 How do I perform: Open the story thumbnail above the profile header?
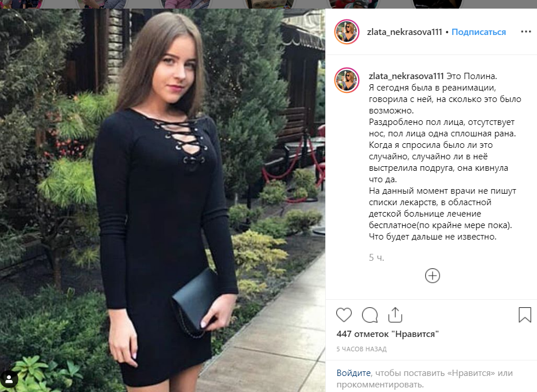(353, 4)
